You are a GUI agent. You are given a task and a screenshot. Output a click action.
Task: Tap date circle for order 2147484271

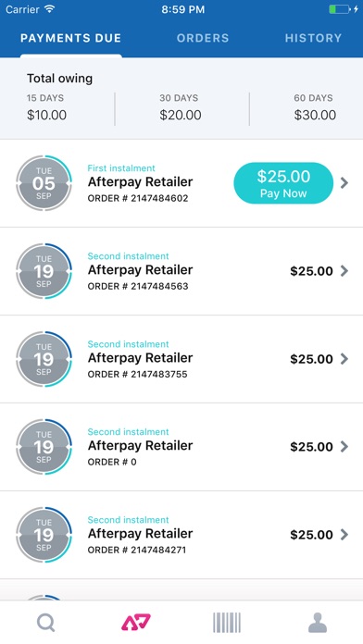[44, 535]
